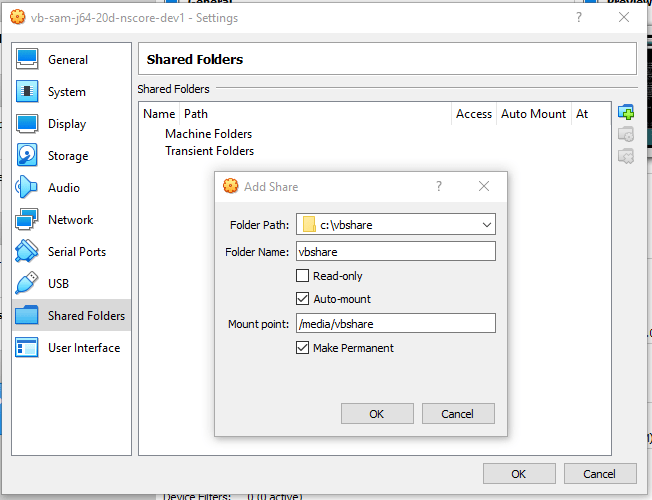Click the Display screen icon
This screenshot has height=500, width=652.
(27, 123)
